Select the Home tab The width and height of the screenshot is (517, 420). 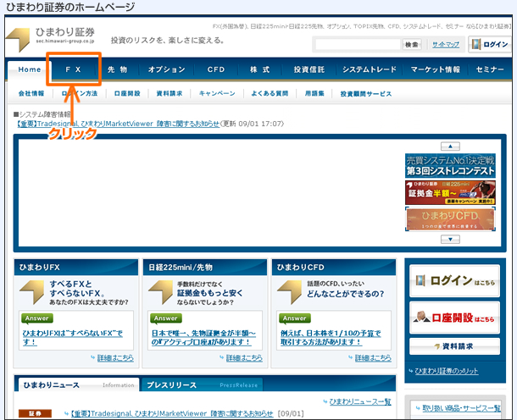click(x=30, y=69)
